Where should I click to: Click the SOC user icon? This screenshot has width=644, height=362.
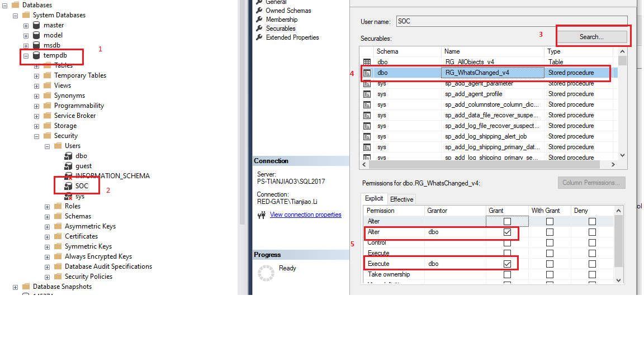click(x=68, y=186)
